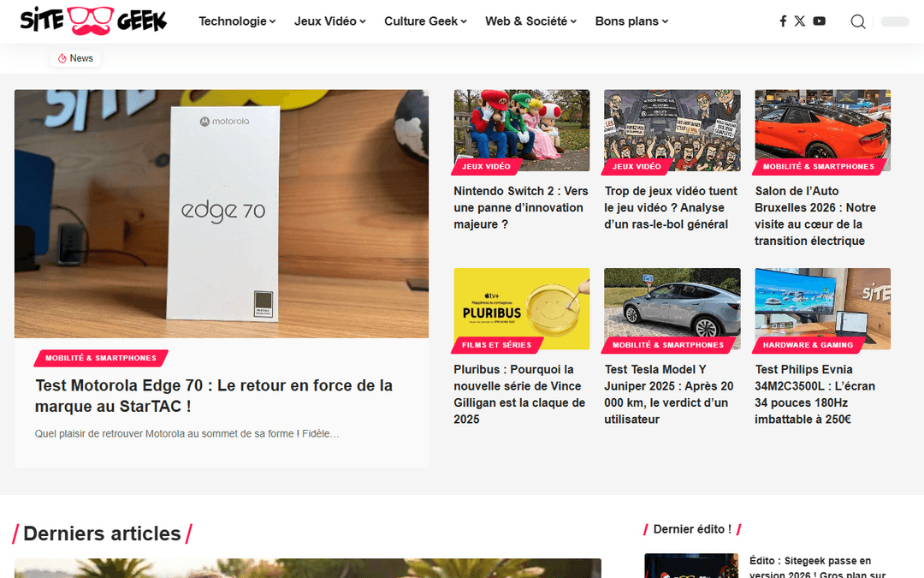Click the Derniers articles heading

coord(102,533)
